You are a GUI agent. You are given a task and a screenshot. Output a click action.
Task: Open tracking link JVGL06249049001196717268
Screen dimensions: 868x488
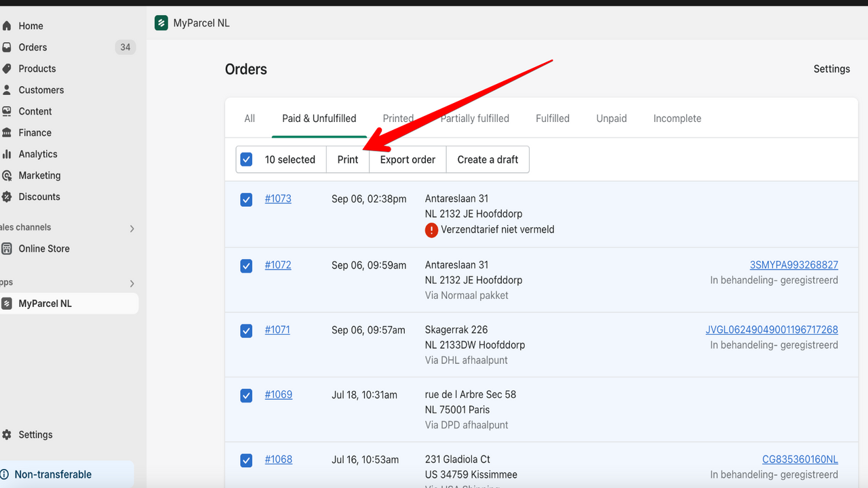772,330
